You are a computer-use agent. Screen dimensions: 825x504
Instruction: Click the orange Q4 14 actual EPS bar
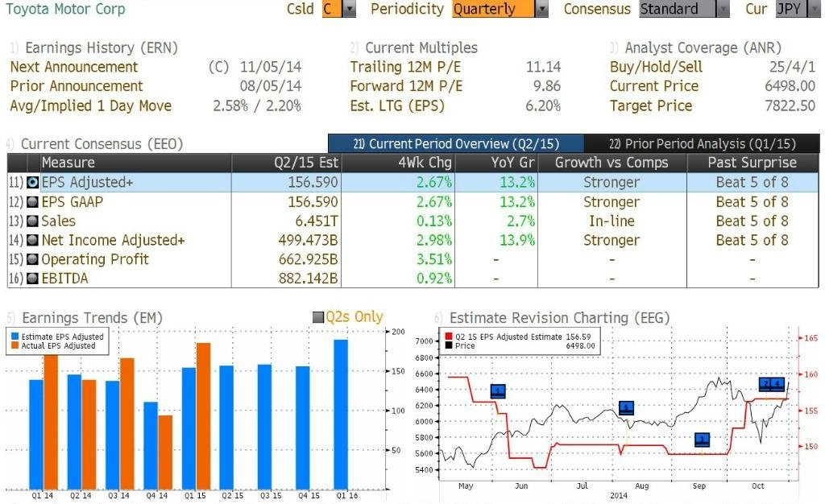(x=165, y=452)
